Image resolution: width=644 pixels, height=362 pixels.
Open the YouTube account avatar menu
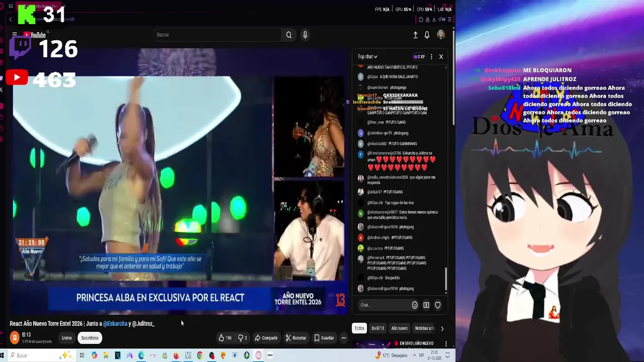(x=441, y=35)
